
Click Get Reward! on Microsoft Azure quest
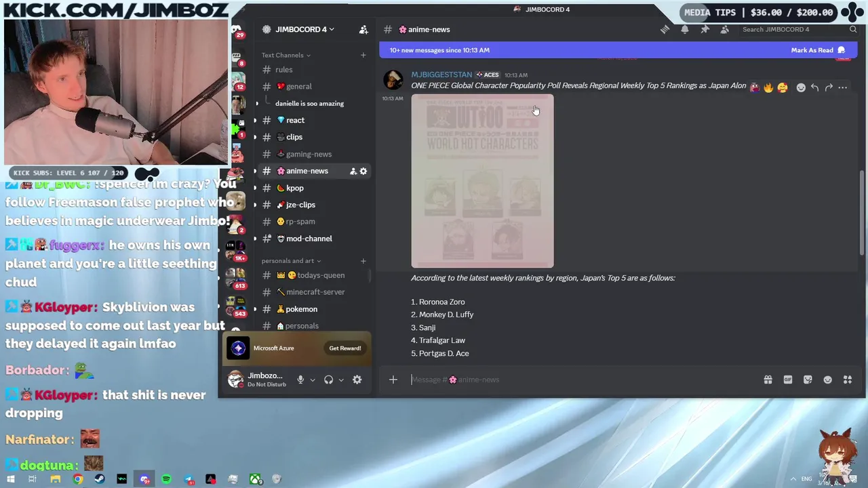345,348
